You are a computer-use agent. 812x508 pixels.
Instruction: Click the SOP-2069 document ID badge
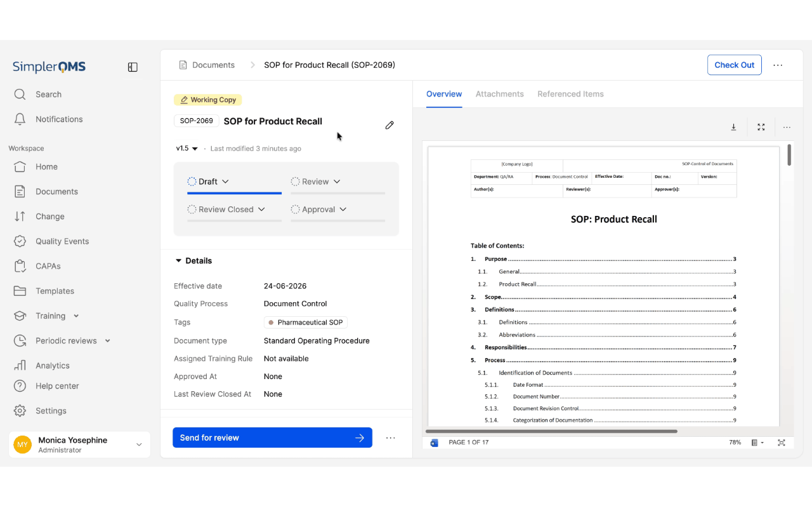pyautogui.click(x=196, y=121)
